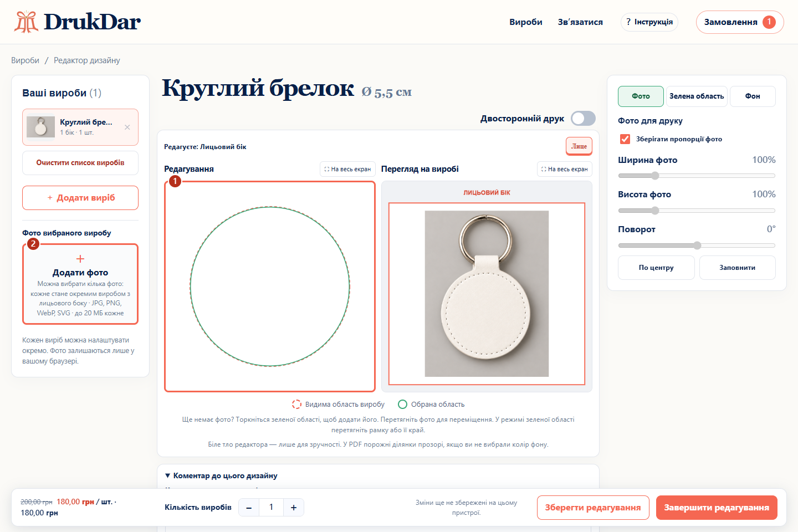Collapse the Коментар до цього дизайну section
The image size is (798, 532).
tap(221, 475)
